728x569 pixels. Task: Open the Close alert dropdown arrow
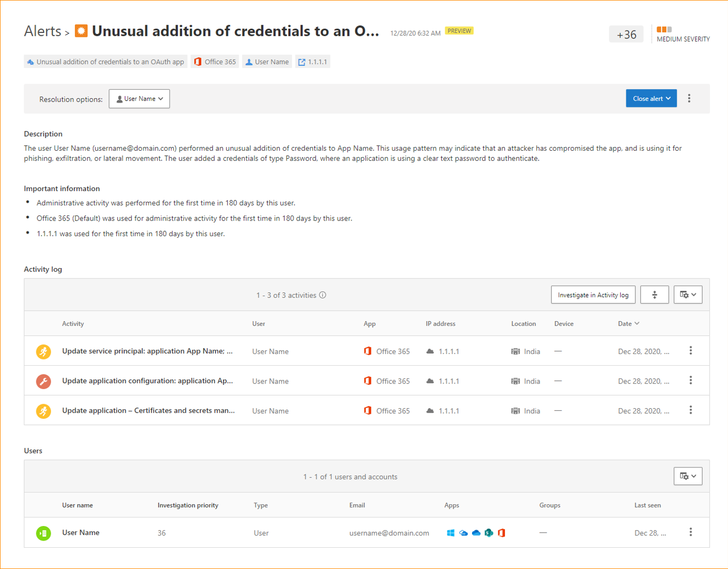pyautogui.click(x=669, y=98)
